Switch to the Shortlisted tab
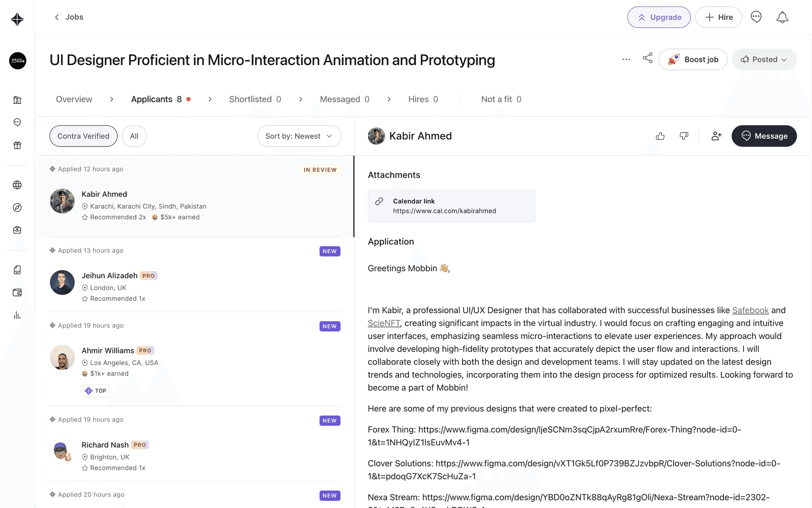This screenshot has height=508, width=812. pyautogui.click(x=255, y=99)
